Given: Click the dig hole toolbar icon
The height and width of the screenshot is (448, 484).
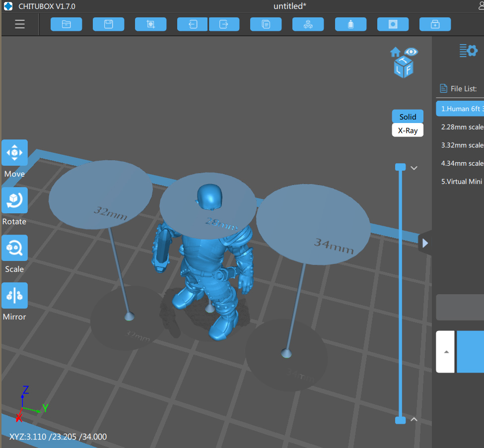Looking at the screenshot, I should (393, 24).
